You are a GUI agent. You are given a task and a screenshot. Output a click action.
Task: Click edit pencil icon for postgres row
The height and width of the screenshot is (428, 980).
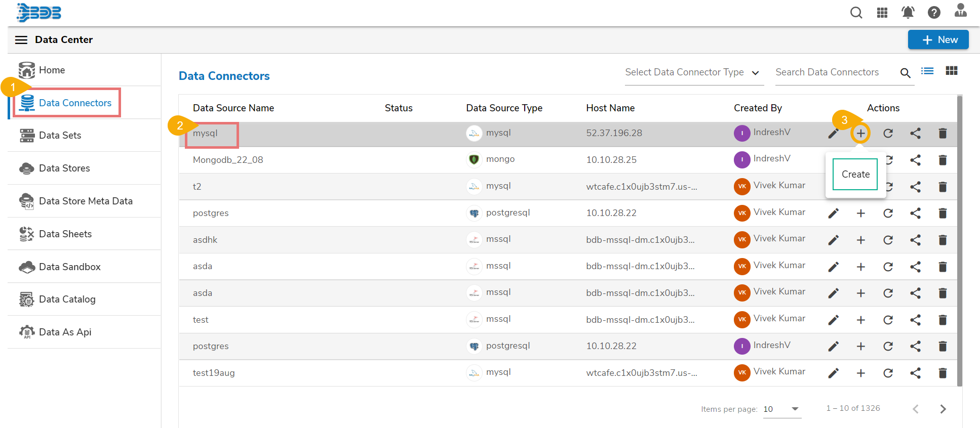pos(833,213)
